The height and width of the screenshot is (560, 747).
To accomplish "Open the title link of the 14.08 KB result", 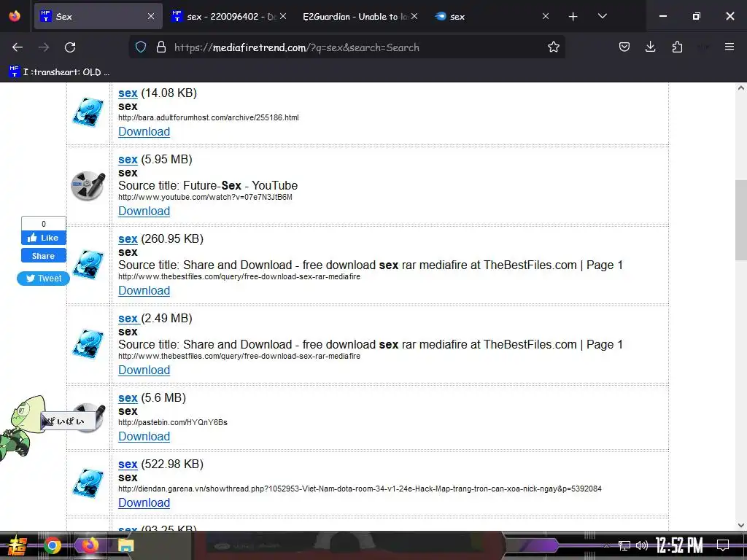I will pos(128,93).
